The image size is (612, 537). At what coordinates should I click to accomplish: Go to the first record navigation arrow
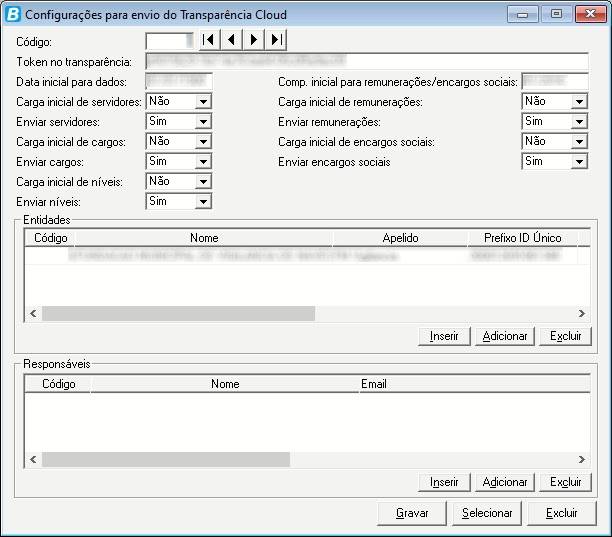pyautogui.click(x=208, y=41)
